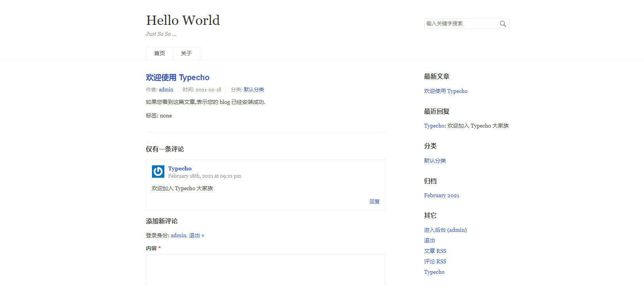Open the 默认分类 category in post meta
Screen dimensions: 644x289
pos(254,89)
